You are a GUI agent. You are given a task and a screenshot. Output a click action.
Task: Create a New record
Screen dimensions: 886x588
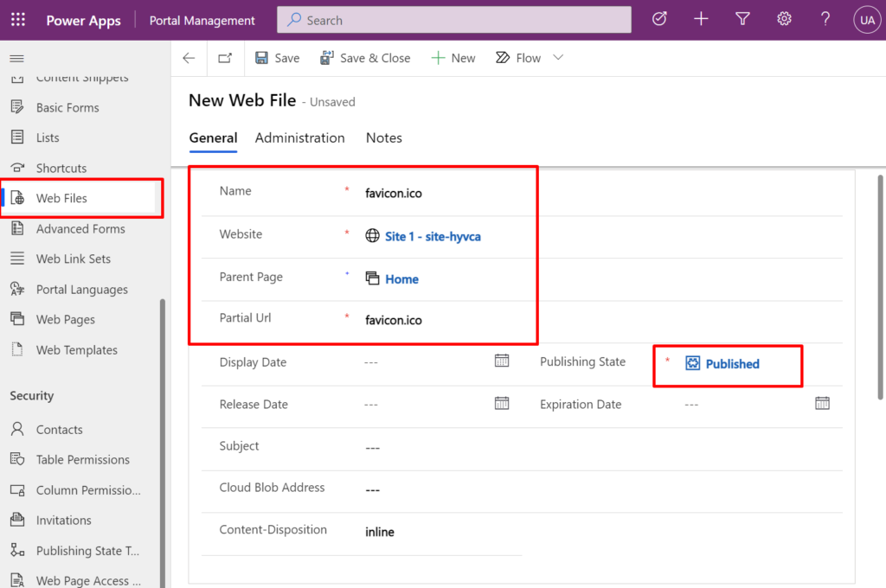click(453, 58)
